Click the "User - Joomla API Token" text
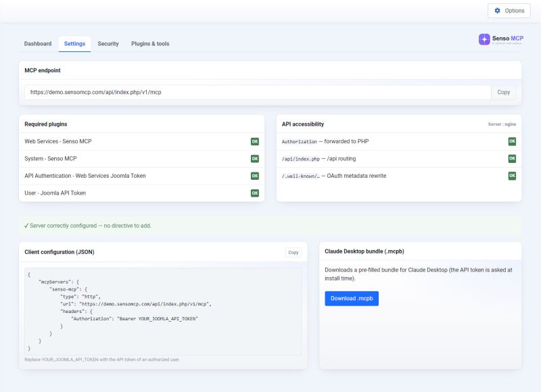 (55, 193)
